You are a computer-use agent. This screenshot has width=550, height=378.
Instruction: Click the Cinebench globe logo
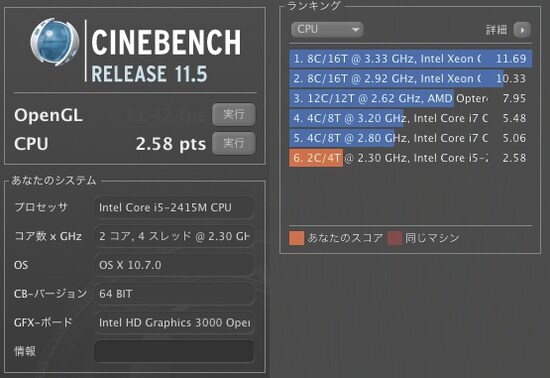point(55,42)
